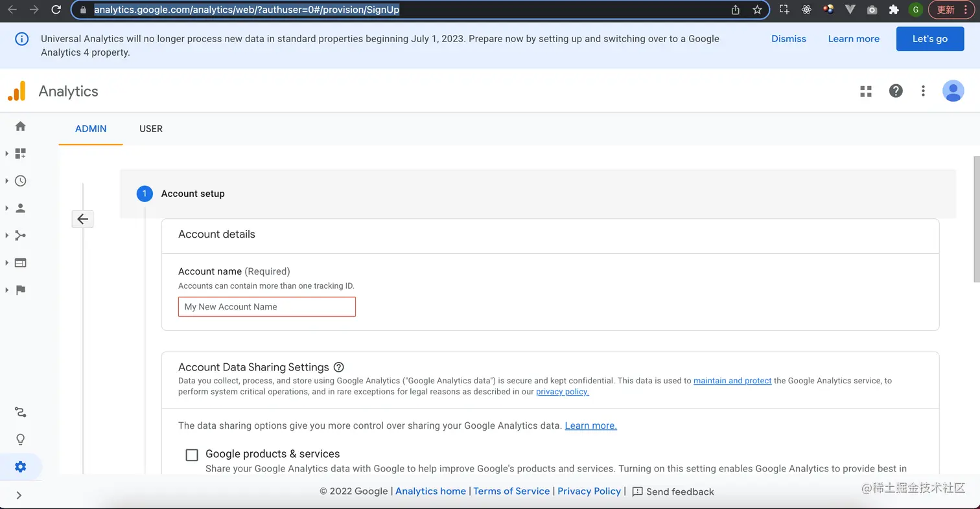Click the info icon in banner
This screenshot has height=509, width=980.
[x=21, y=39]
